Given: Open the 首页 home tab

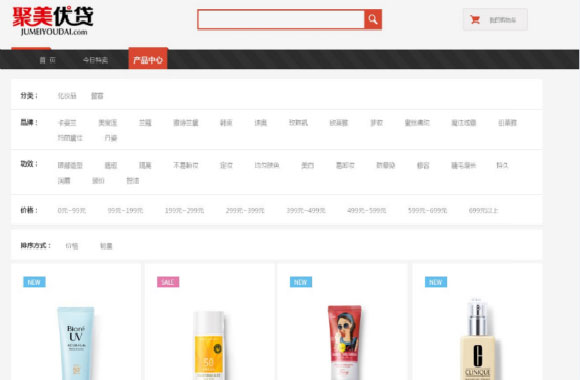Looking at the screenshot, I should point(47,60).
